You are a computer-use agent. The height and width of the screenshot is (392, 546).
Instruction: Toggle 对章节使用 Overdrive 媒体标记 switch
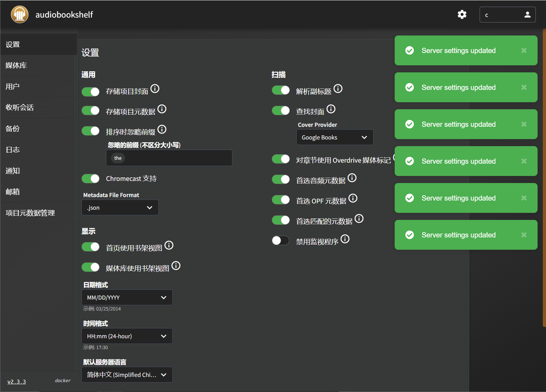[281, 159]
